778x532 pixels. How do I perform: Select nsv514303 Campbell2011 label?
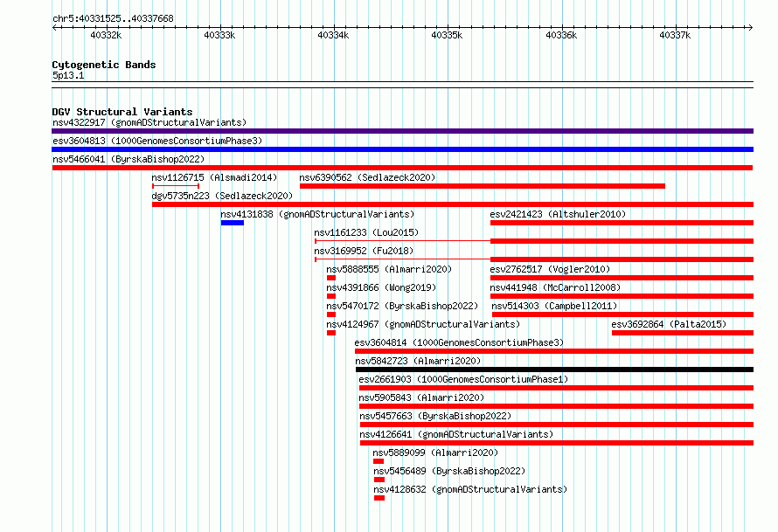[554, 306]
